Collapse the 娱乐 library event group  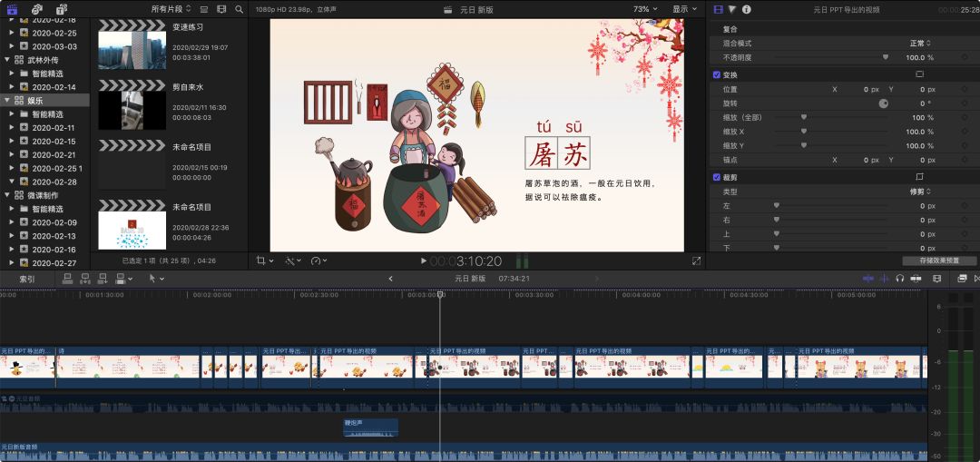pos(8,101)
